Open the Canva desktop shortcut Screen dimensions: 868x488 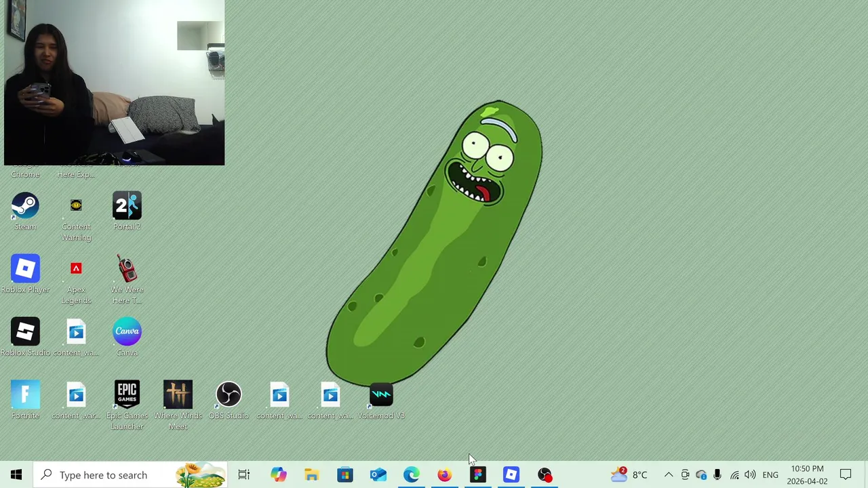(x=127, y=338)
